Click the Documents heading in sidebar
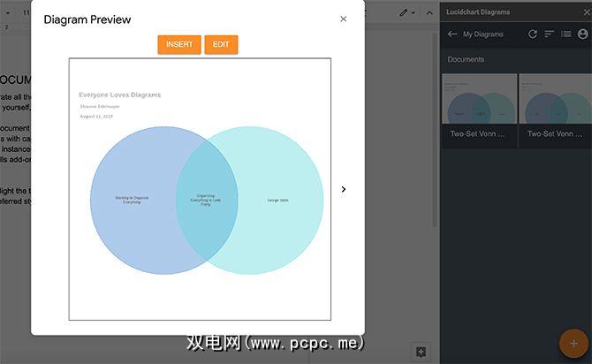The height and width of the screenshot is (364, 592). [466, 60]
